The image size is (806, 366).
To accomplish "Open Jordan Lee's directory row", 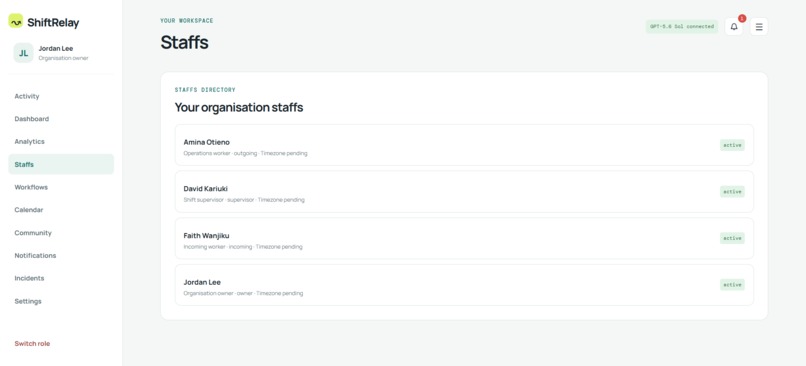I will click(x=464, y=285).
